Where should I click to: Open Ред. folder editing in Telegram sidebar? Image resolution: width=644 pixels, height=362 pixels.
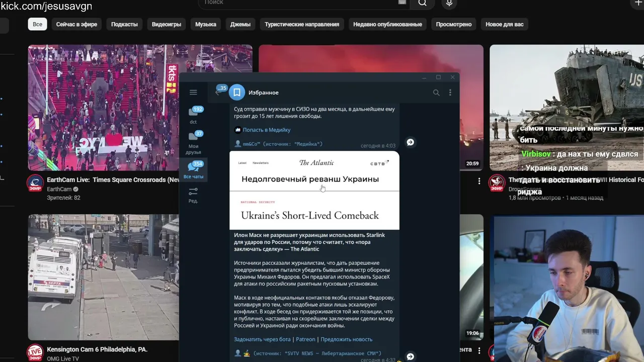point(193,195)
